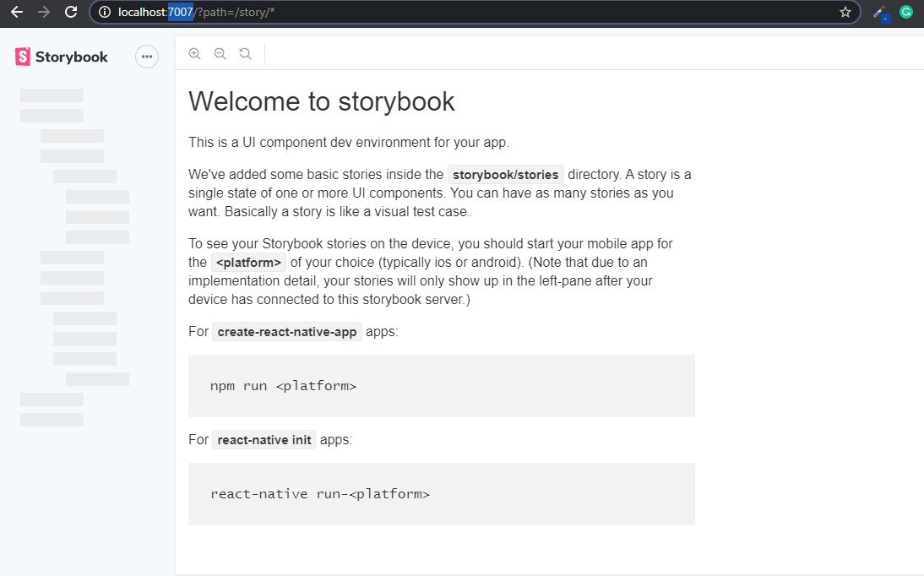This screenshot has width=924, height=576.
Task: Click the '<platform>' inline code label
Action: click(248, 263)
